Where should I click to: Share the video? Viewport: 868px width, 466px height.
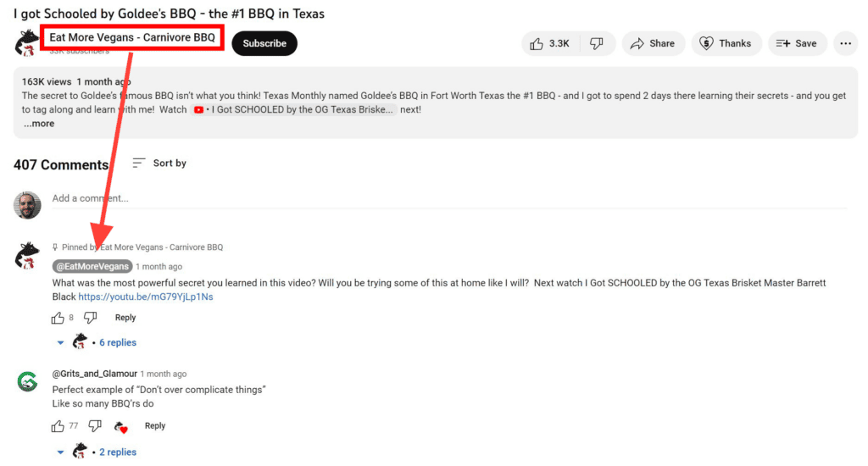coord(654,44)
